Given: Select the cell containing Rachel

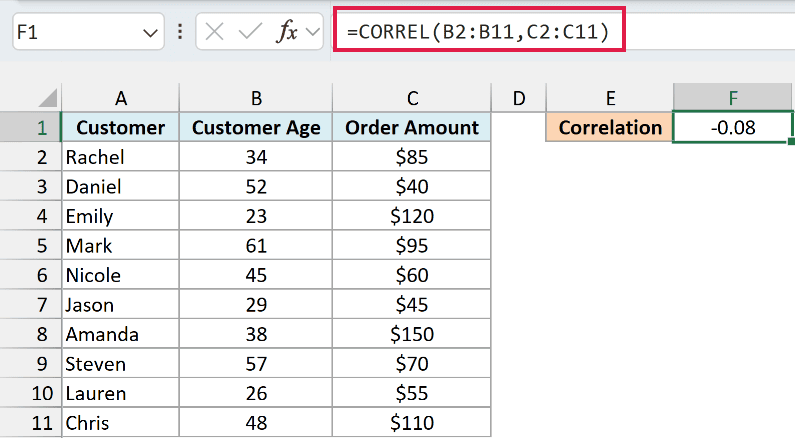Looking at the screenshot, I should (x=121, y=157).
